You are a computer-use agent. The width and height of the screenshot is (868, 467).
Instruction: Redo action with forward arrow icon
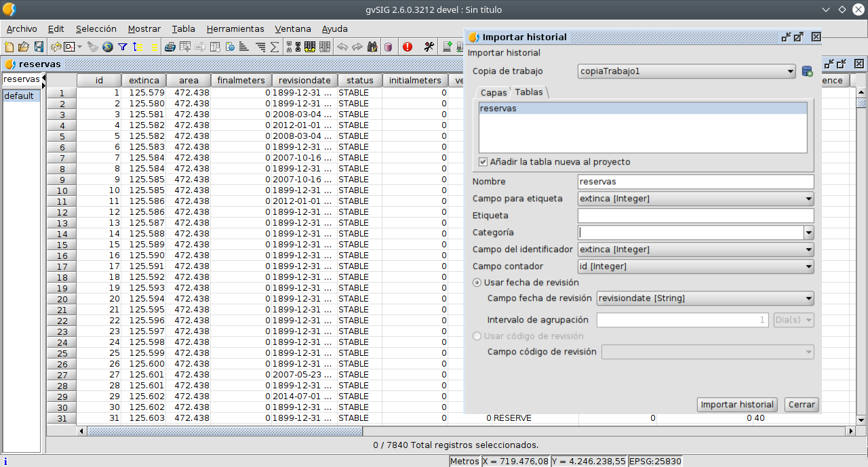[x=357, y=47]
